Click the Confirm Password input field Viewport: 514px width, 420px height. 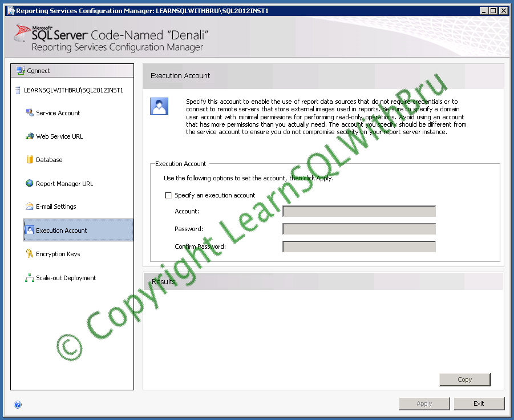pyautogui.click(x=359, y=247)
